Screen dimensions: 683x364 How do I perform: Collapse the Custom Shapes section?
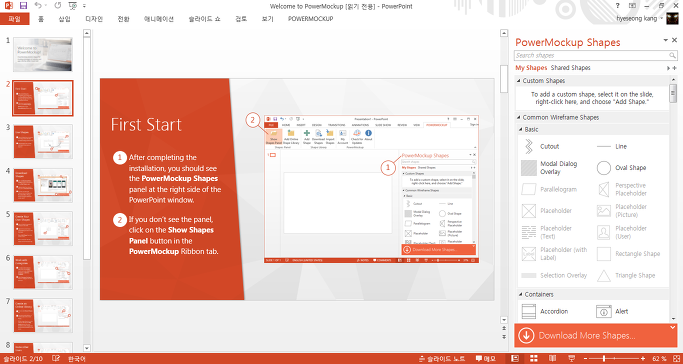click(x=518, y=81)
